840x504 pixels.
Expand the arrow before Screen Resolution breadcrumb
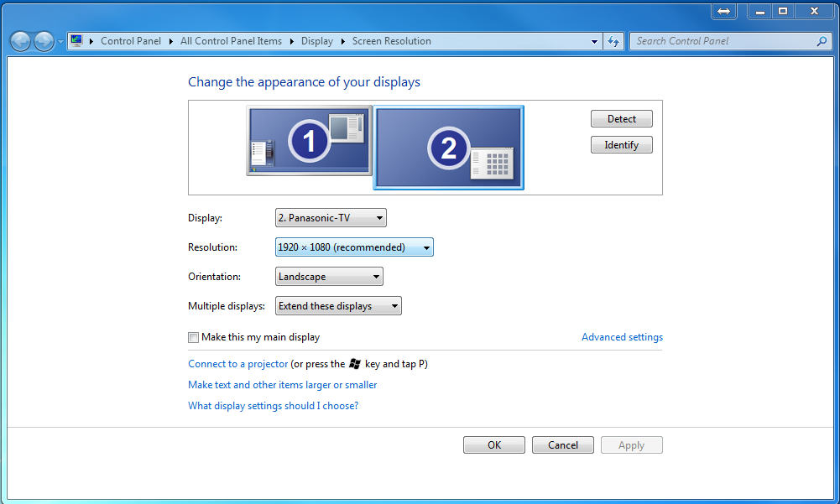pos(343,41)
